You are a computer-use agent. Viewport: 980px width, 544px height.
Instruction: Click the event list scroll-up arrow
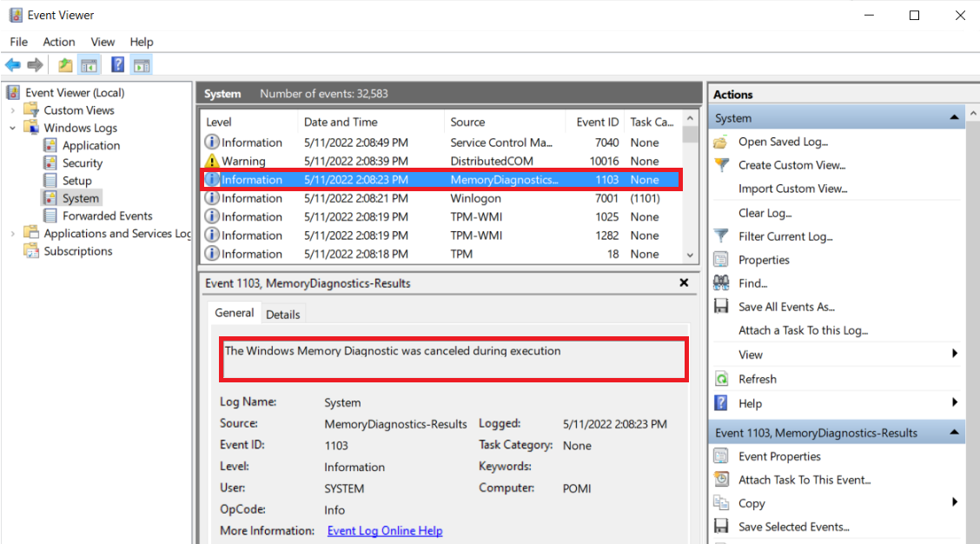coord(690,118)
